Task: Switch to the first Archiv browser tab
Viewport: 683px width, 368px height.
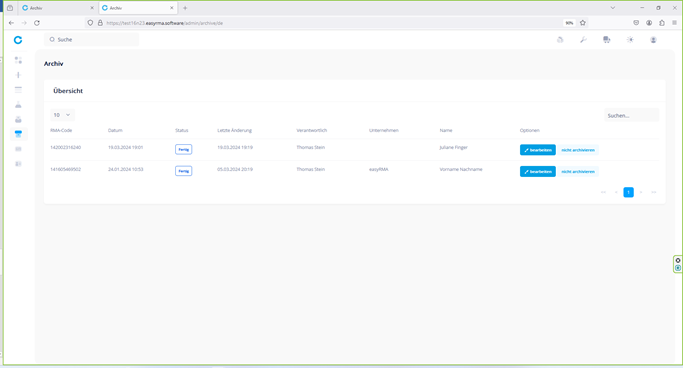Action: point(57,8)
